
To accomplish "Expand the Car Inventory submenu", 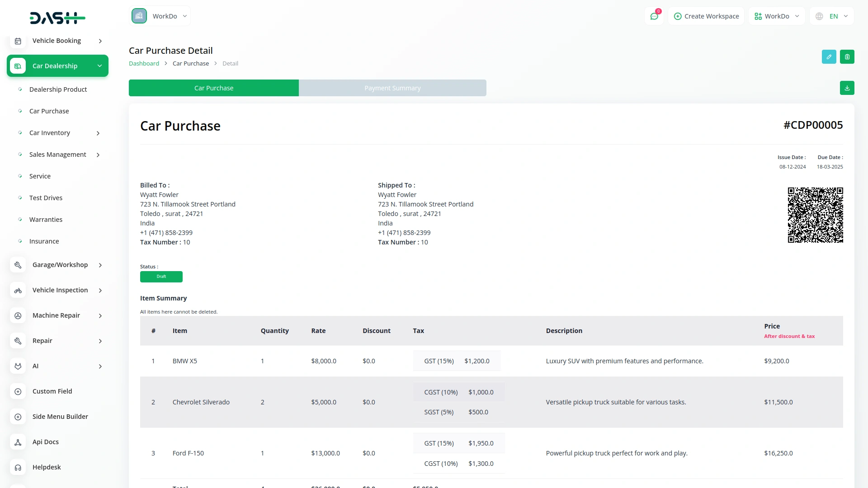I will pos(98,133).
